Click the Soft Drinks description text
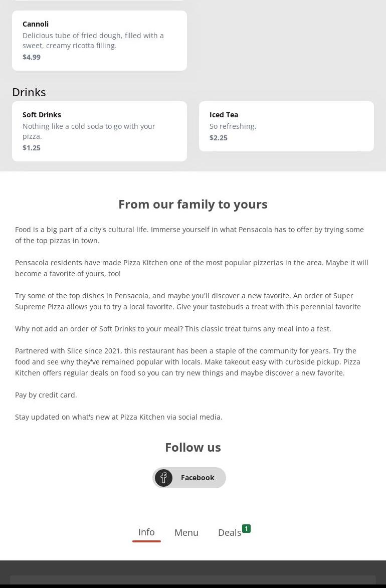The width and height of the screenshot is (386, 588). click(89, 131)
